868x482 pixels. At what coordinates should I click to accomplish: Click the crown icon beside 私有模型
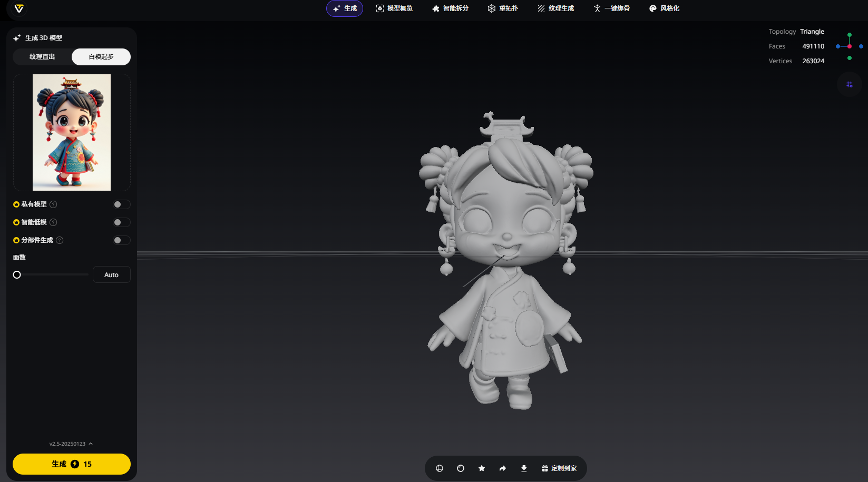[16, 204]
